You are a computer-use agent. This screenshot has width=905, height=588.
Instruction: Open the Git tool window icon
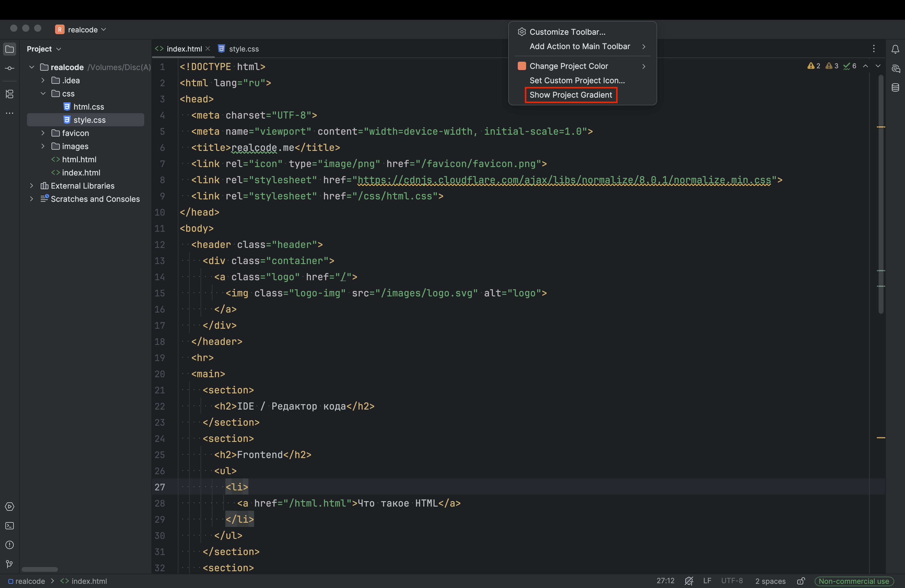(x=10, y=564)
